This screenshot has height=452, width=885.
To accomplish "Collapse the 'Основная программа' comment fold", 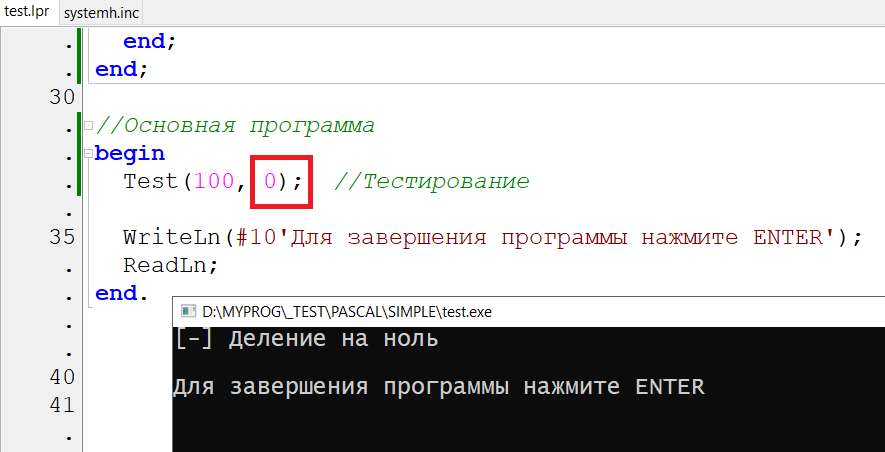I will pyautogui.click(x=88, y=126).
